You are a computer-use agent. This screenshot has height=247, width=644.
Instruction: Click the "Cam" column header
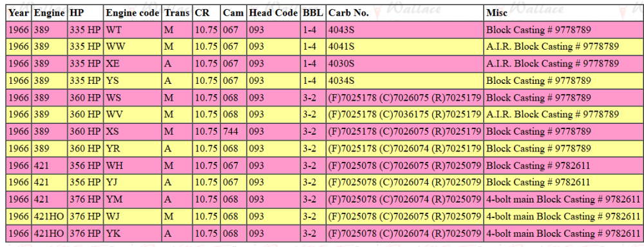(x=233, y=13)
